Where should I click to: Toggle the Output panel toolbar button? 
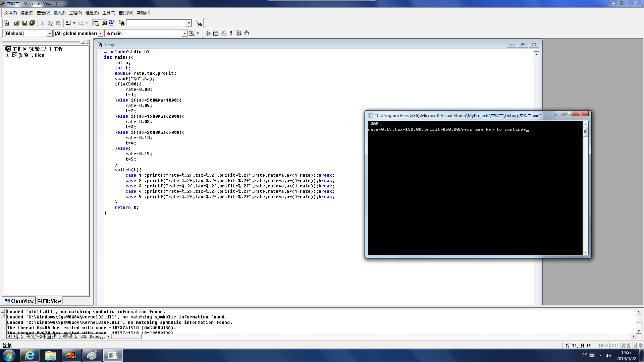pyautogui.click(x=104, y=23)
